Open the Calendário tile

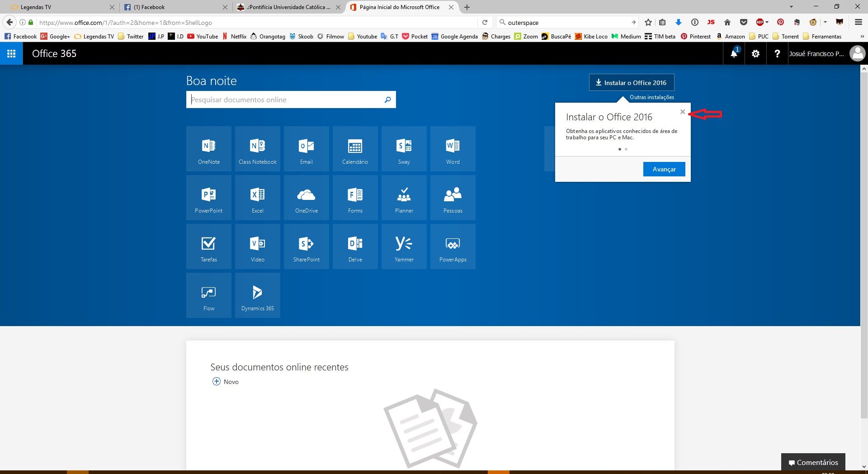pyautogui.click(x=355, y=149)
